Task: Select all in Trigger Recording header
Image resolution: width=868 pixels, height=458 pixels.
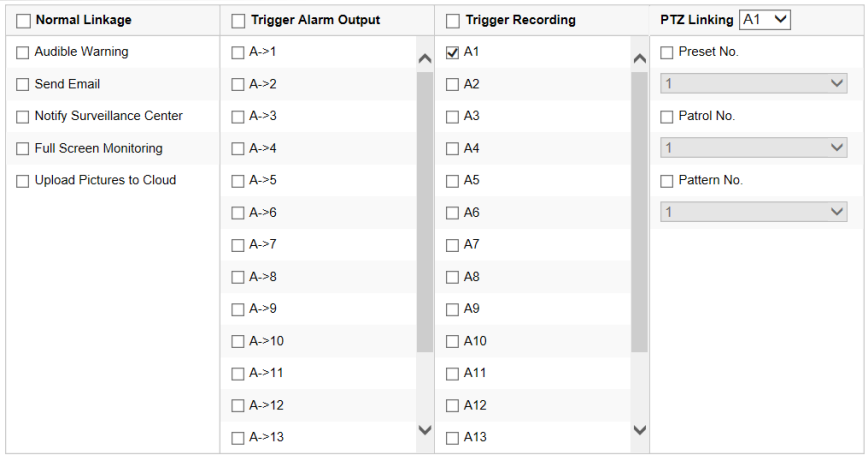Action: pyautogui.click(x=453, y=20)
